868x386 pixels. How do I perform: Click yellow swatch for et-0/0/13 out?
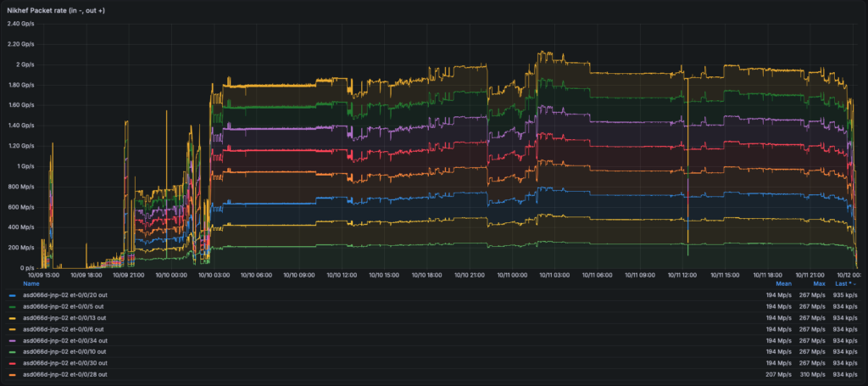[x=13, y=318]
